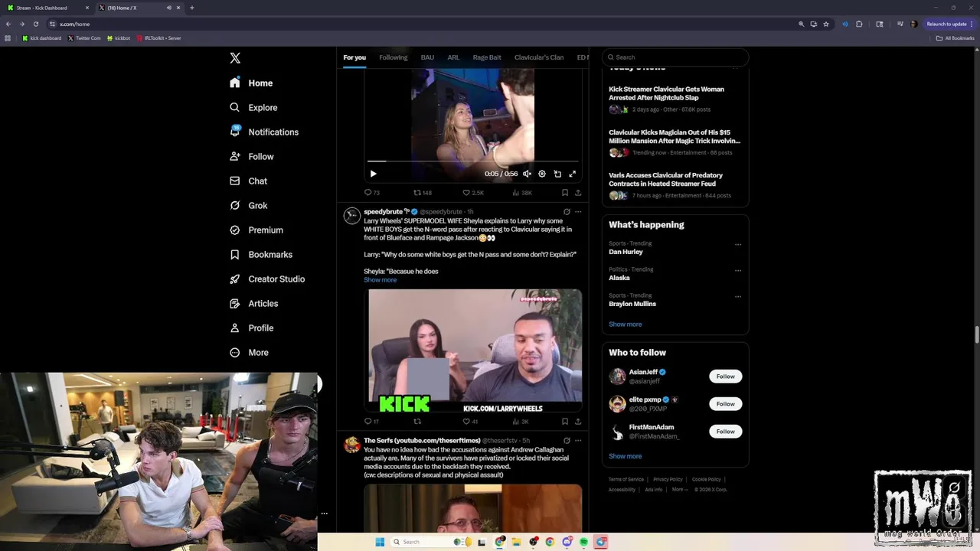Select the For you tab
Screen dimensions: 980x551
(x=354, y=57)
